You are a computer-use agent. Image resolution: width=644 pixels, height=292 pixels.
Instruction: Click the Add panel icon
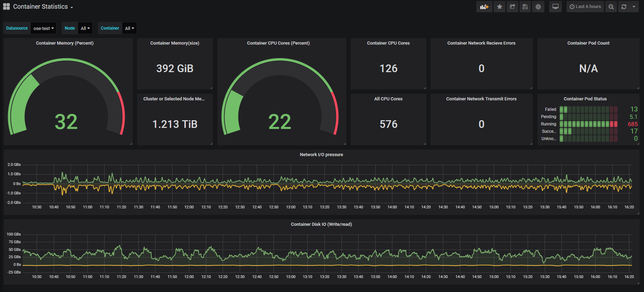point(484,7)
